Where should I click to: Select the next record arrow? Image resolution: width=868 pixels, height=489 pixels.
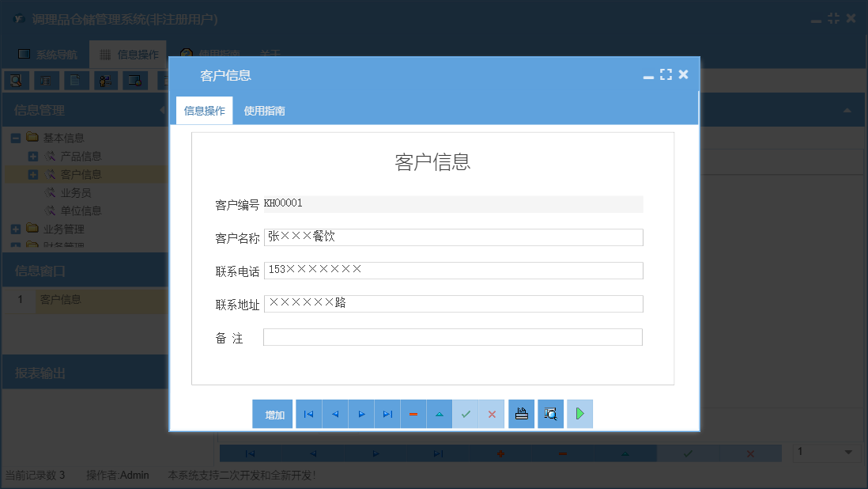pyautogui.click(x=361, y=413)
